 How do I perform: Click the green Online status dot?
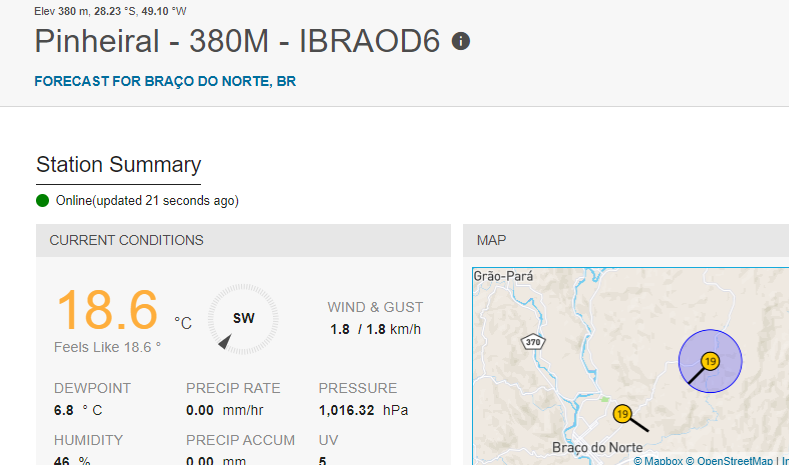point(42,201)
